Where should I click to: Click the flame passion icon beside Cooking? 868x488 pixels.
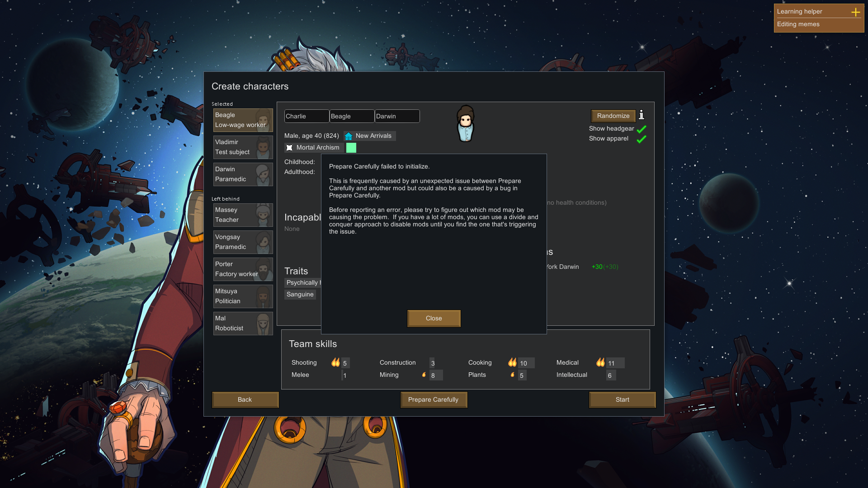coord(512,362)
